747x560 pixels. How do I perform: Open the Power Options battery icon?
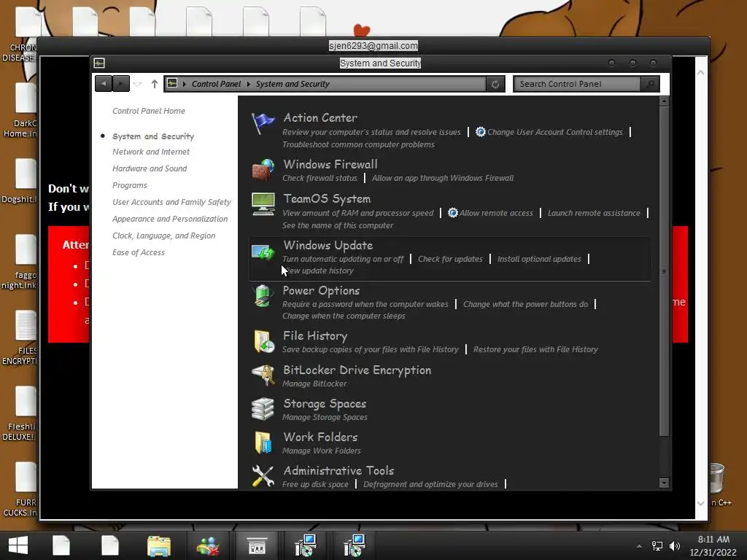[263, 296]
